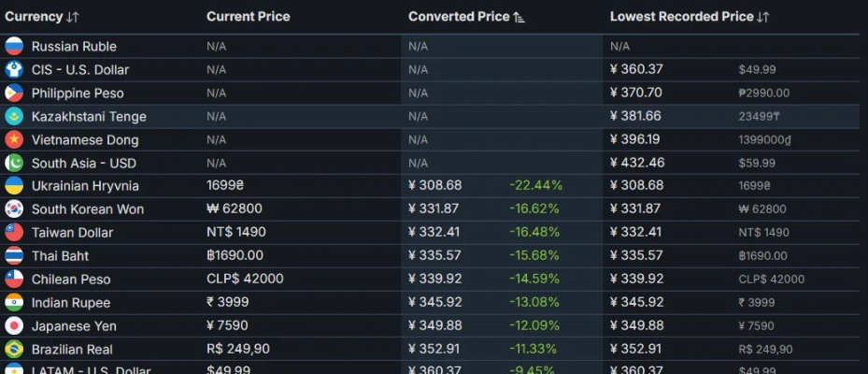Click the Philippine Peso flag icon
Viewport: 868px width, 374px height.
click(x=14, y=93)
